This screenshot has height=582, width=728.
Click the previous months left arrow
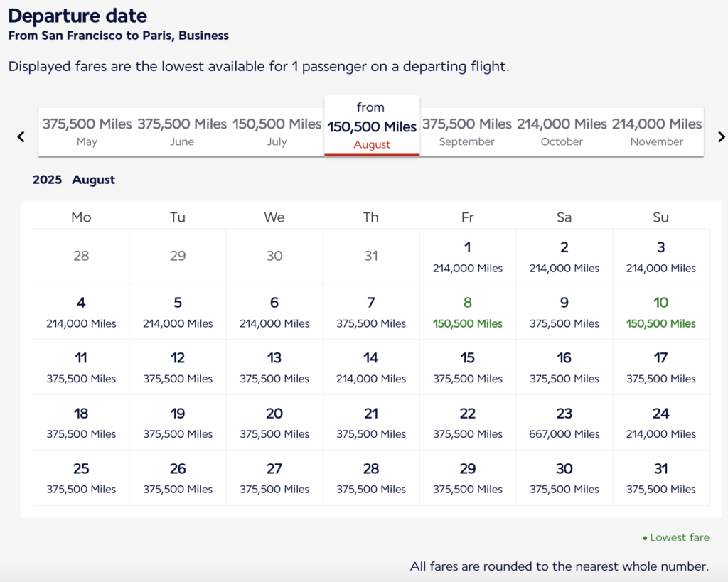(21, 136)
